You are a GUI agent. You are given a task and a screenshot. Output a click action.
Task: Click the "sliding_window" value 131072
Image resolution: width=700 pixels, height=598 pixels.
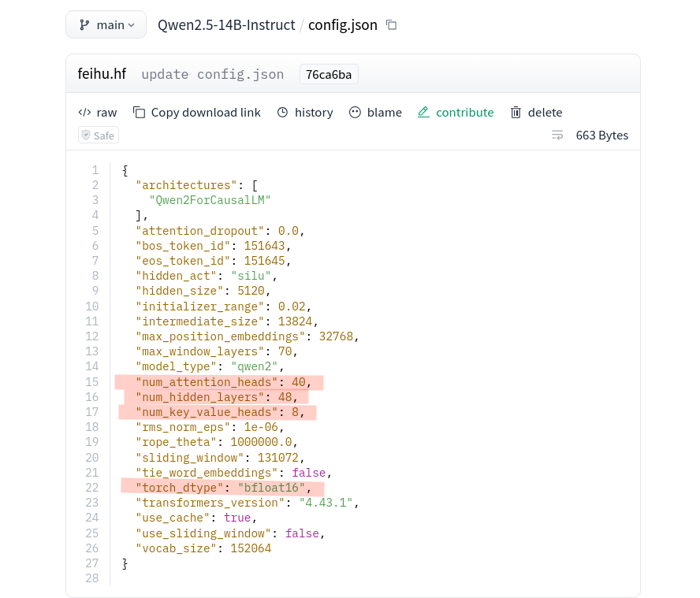[x=278, y=458]
